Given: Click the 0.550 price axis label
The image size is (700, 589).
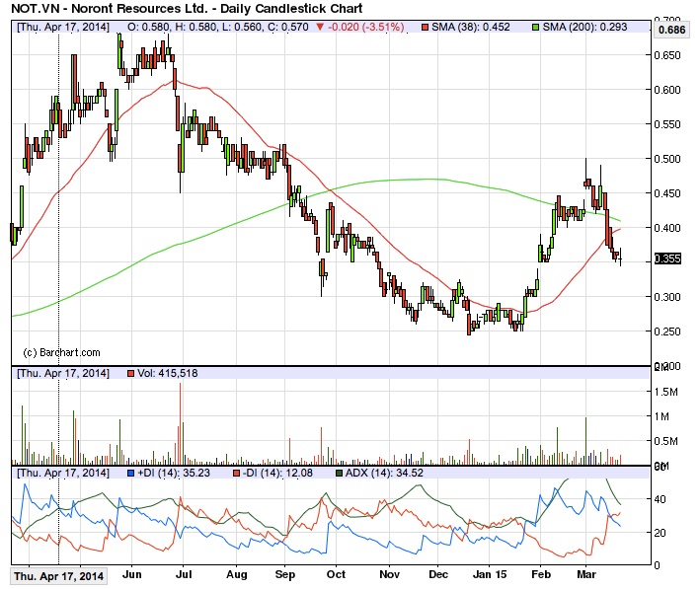Looking at the screenshot, I should pyautogui.click(x=667, y=124).
